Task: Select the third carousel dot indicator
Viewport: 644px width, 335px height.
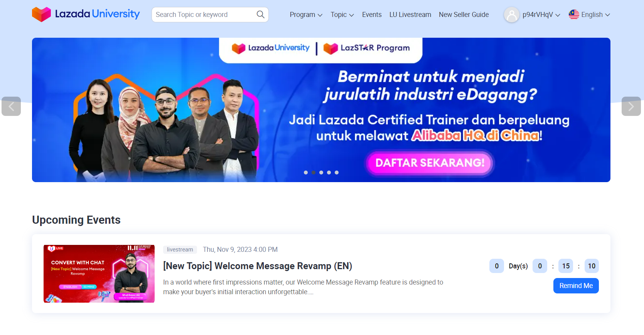Action: point(321,173)
